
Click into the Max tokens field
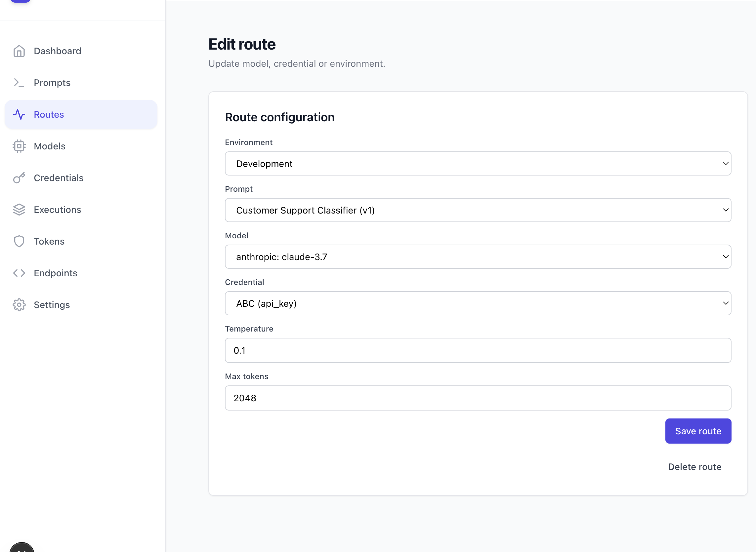tap(478, 398)
